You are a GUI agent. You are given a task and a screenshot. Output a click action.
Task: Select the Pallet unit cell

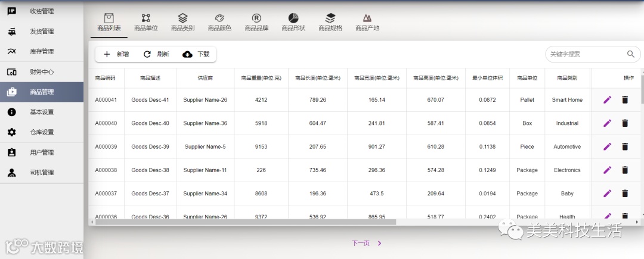(x=527, y=99)
